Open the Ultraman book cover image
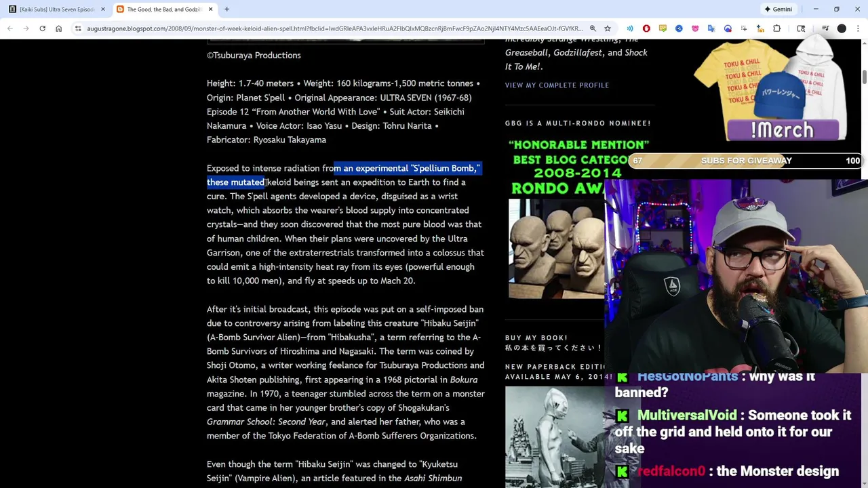Image resolution: width=868 pixels, height=488 pixels. click(x=556, y=437)
